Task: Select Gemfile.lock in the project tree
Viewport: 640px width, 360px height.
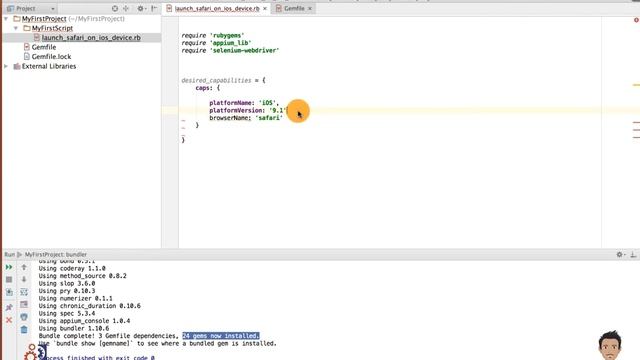Action: (x=51, y=57)
